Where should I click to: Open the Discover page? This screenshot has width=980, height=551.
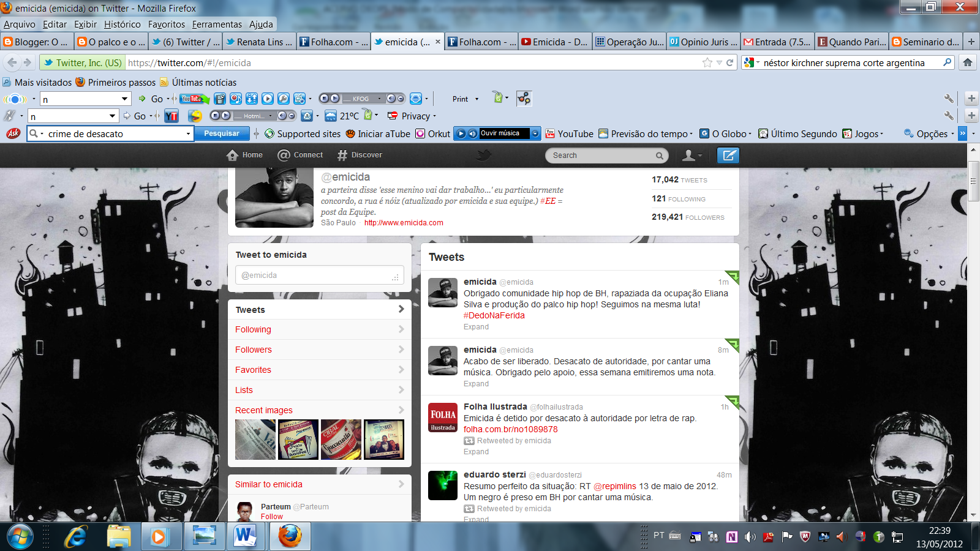tap(360, 155)
